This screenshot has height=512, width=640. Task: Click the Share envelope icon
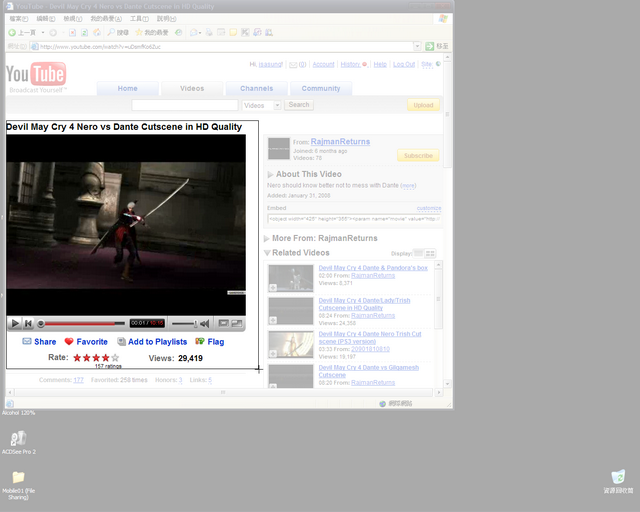point(27,341)
